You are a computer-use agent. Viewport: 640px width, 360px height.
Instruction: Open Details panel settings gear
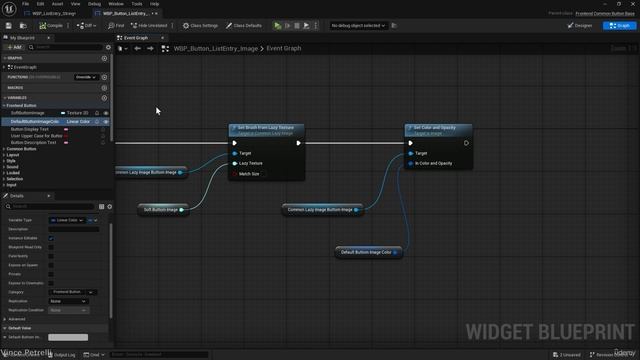point(109,207)
